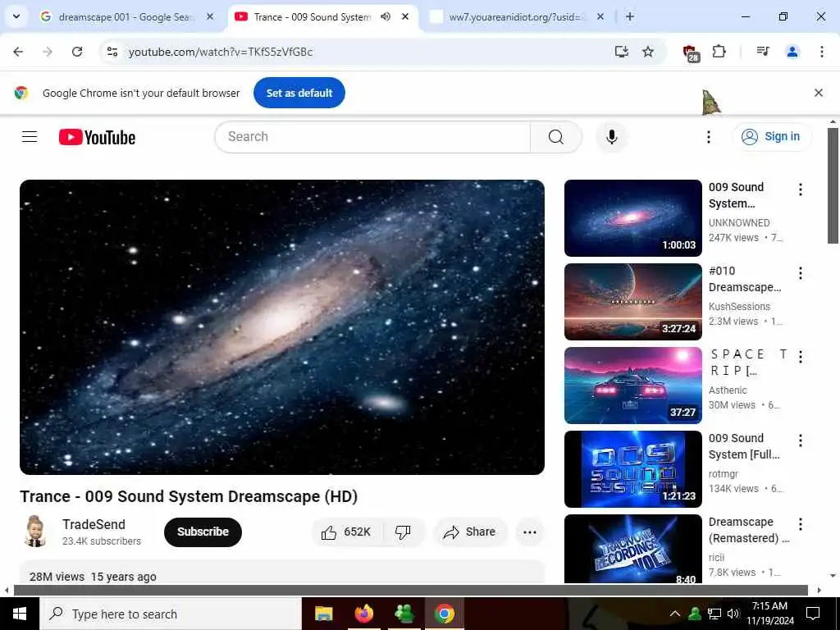Search with your voice microphone icon
This screenshot has height=630, width=840.
(611, 137)
